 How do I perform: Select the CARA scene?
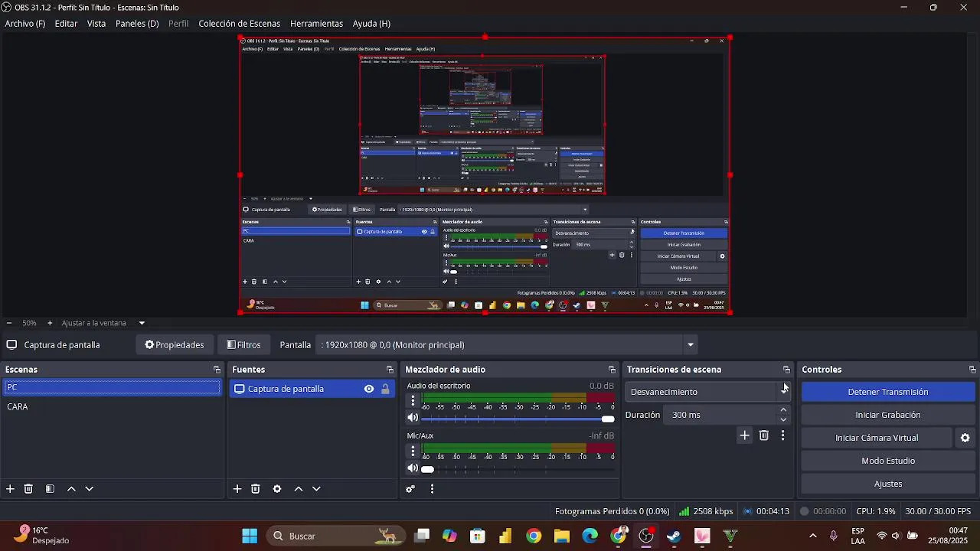click(x=111, y=407)
